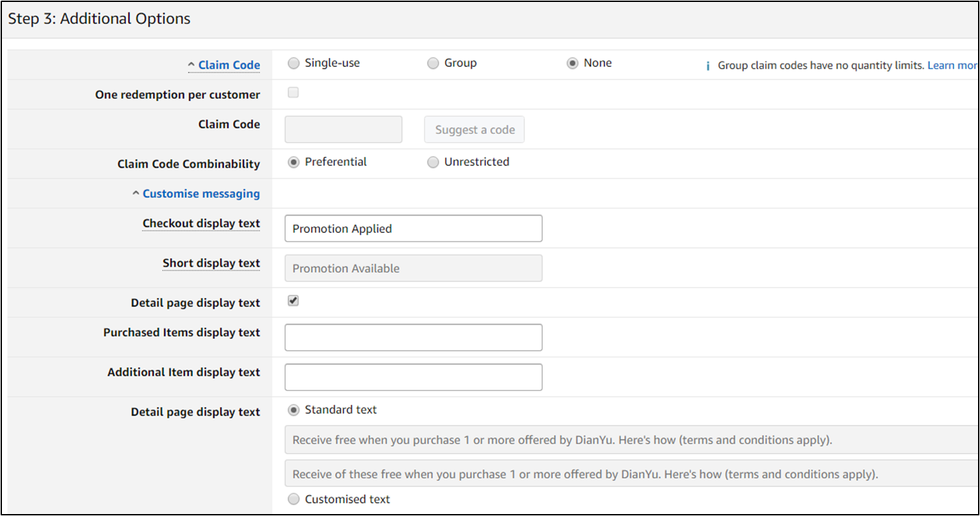Click the Checkout display text field
The width and height of the screenshot is (980, 516).
click(x=413, y=228)
